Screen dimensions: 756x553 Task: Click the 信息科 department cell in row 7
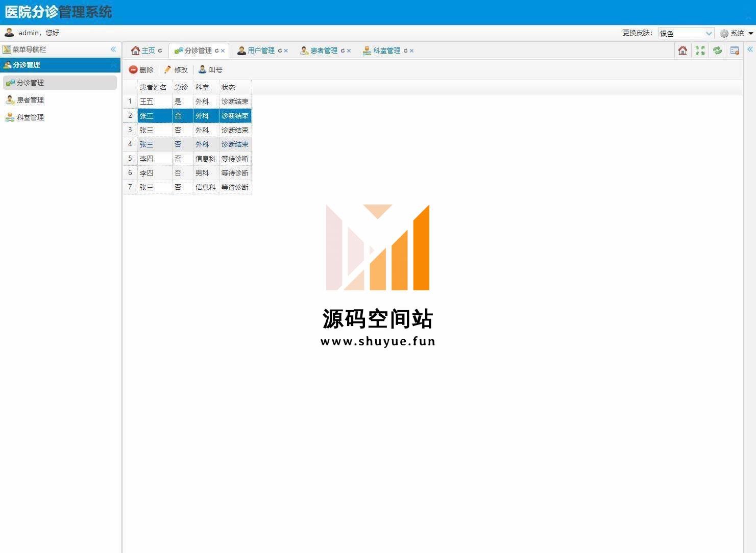click(206, 187)
